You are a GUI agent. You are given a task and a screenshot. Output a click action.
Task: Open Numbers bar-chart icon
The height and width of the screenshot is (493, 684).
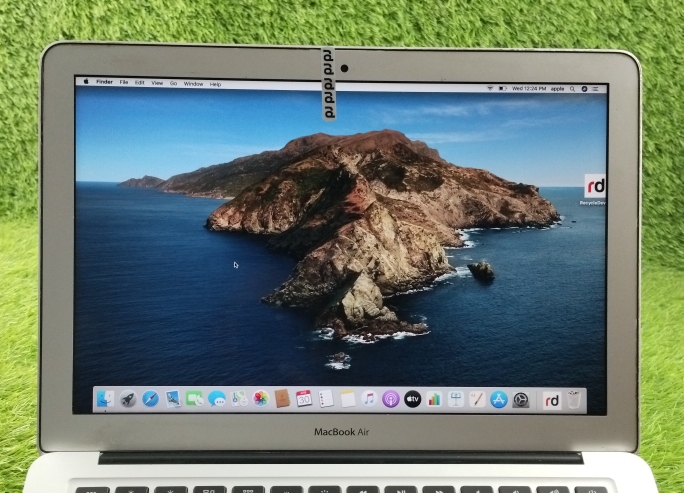point(434,399)
